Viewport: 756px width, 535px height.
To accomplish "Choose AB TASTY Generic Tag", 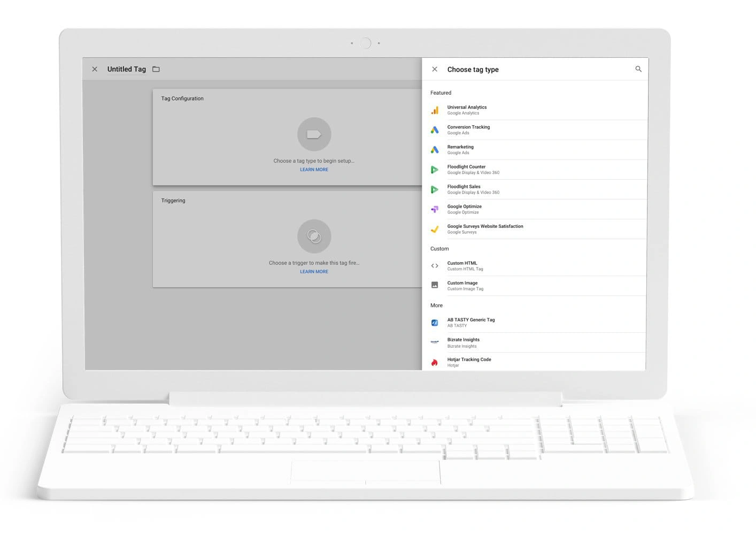I will (x=538, y=323).
